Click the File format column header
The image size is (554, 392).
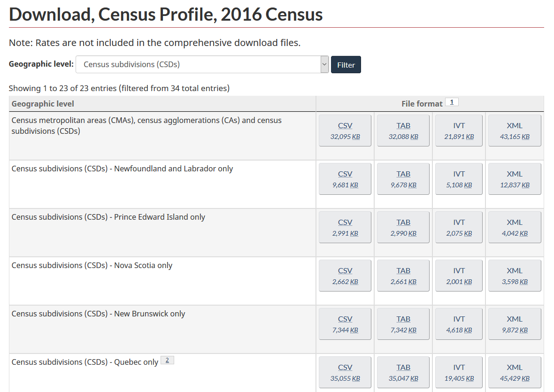430,104
